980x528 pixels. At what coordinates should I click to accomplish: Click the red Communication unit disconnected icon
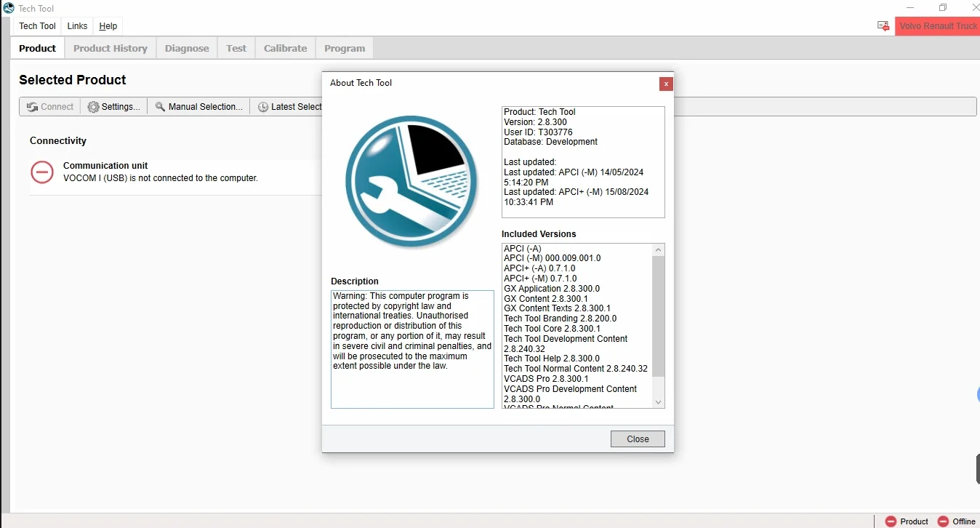(42, 172)
